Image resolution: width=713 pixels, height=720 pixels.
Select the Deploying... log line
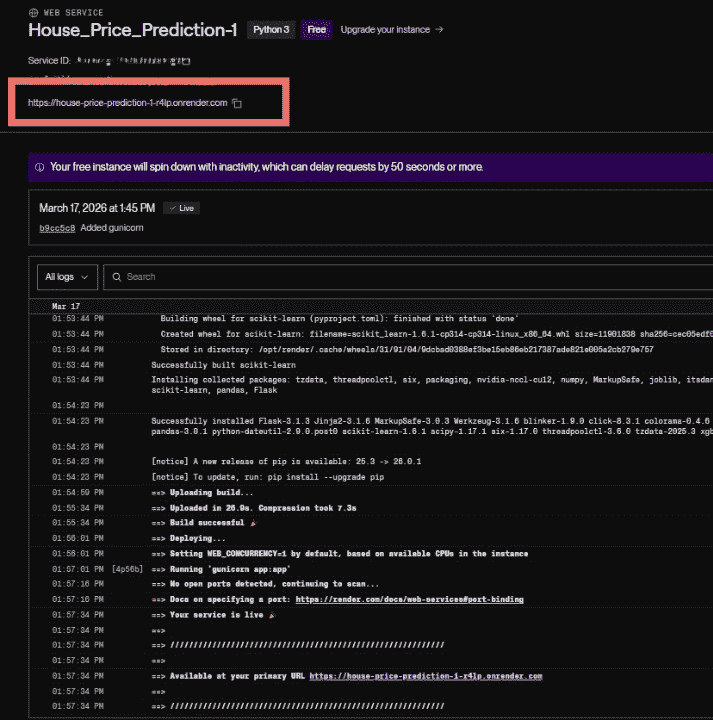tap(189, 539)
